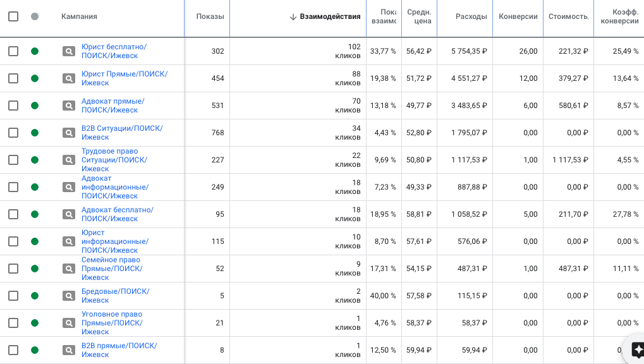This screenshot has height=364, width=644.
Task: Open Юрист информационные/ПОИСК/Ижевск campaign link
Action: coord(115,241)
